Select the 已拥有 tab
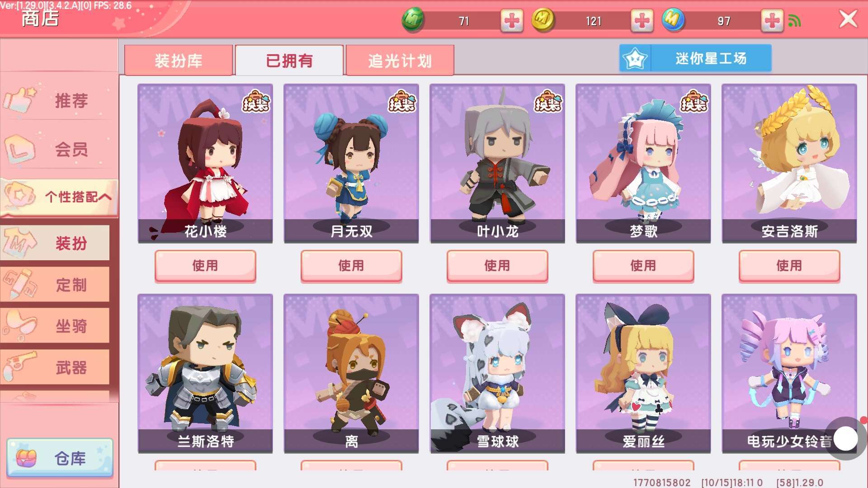This screenshot has width=868, height=488. tap(289, 60)
